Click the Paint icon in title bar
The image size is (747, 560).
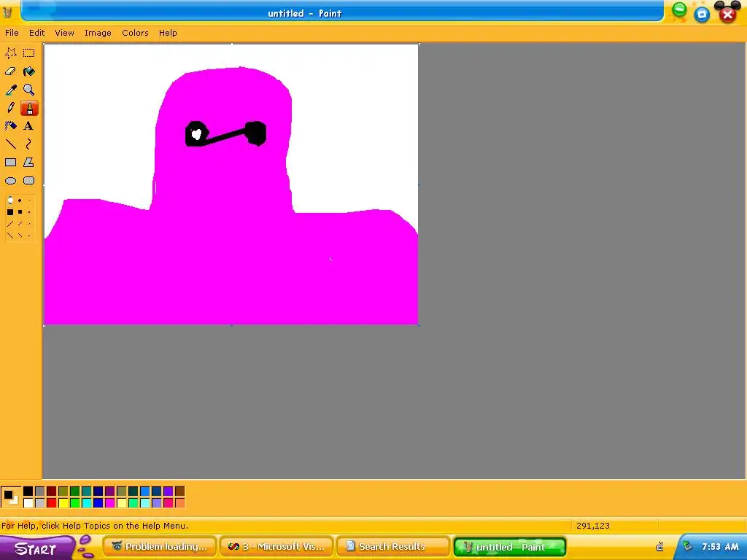click(7, 13)
